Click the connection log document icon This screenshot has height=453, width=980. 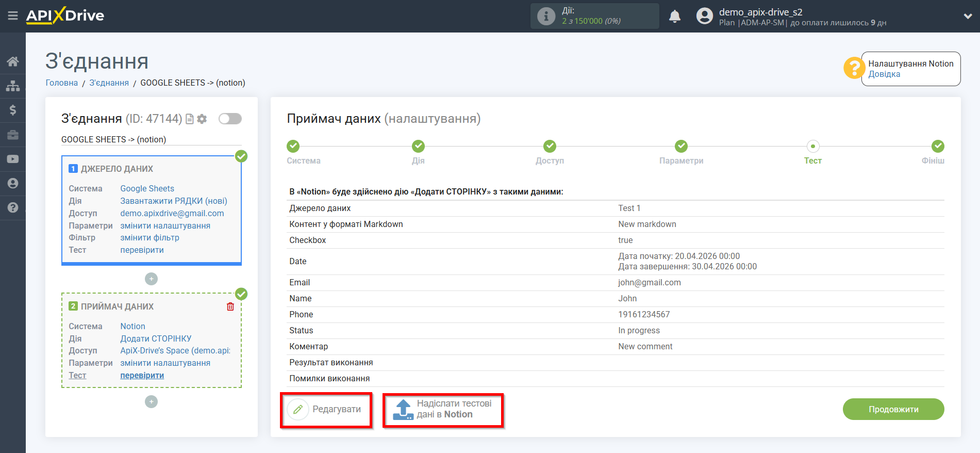point(190,119)
